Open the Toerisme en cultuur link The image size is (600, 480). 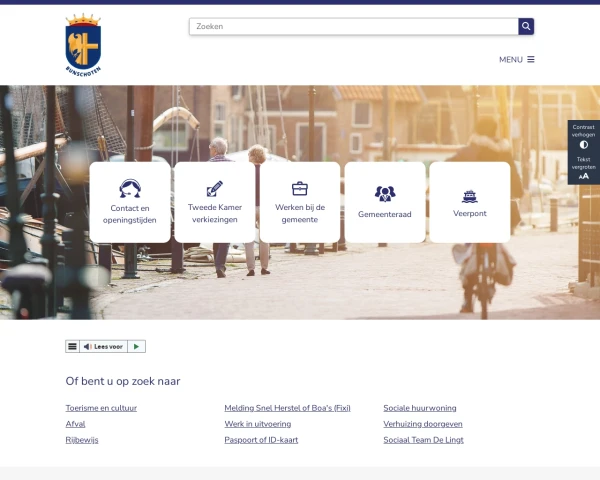click(x=101, y=408)
